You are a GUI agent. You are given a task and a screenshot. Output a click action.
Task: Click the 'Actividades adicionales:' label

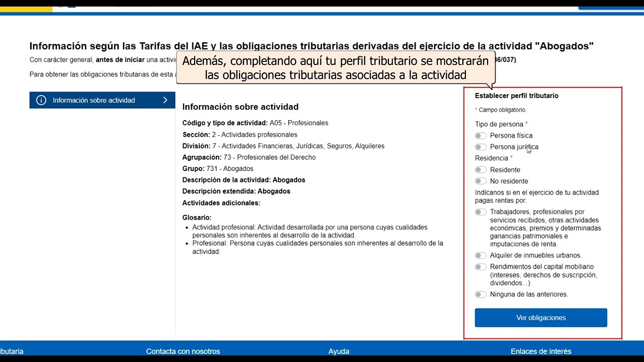tap(221, 203)
